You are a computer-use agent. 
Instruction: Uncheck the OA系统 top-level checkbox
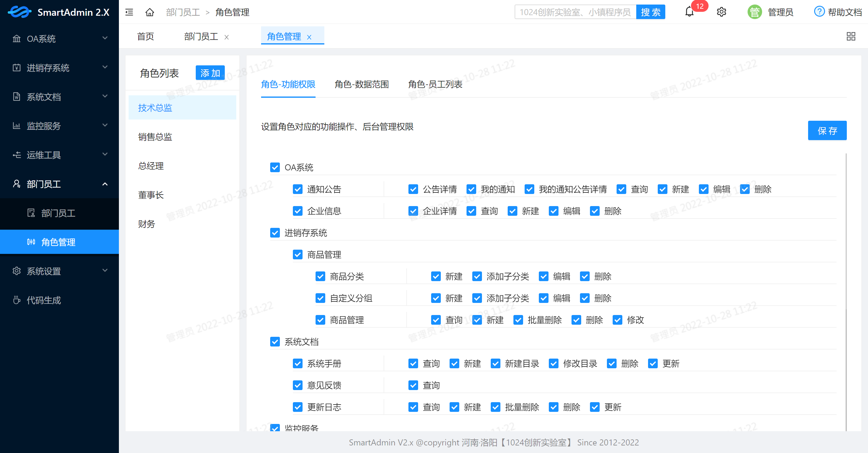pos(275,168)
